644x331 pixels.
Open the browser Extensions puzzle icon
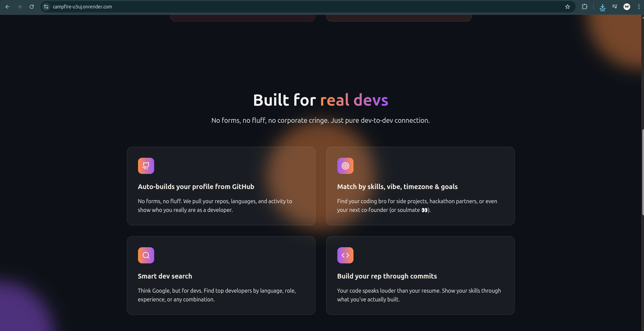click(x=585, y=7)
